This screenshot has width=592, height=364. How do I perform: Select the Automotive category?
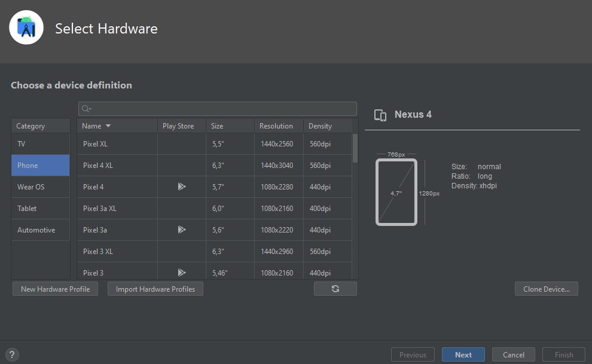click(x=41, y=230)
